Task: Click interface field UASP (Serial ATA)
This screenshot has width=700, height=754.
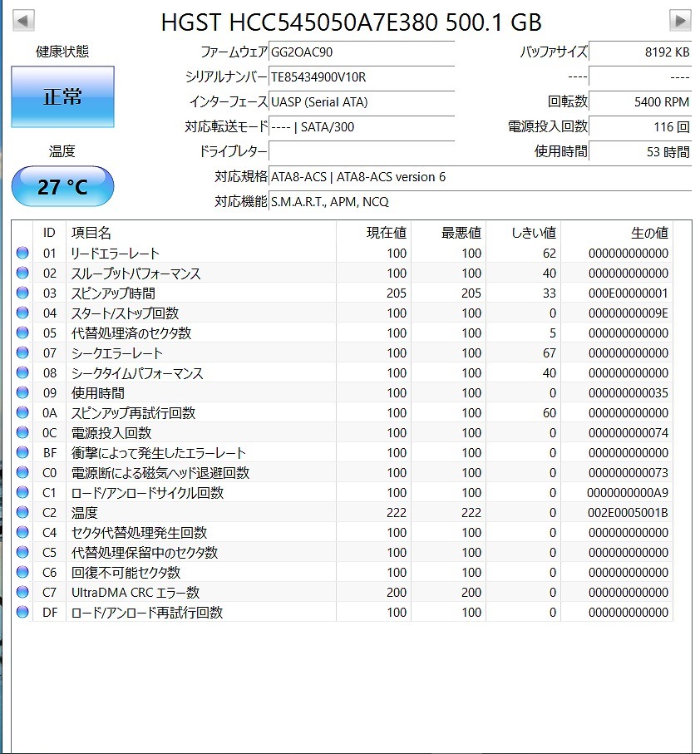Action: click(x=362, y=102)
